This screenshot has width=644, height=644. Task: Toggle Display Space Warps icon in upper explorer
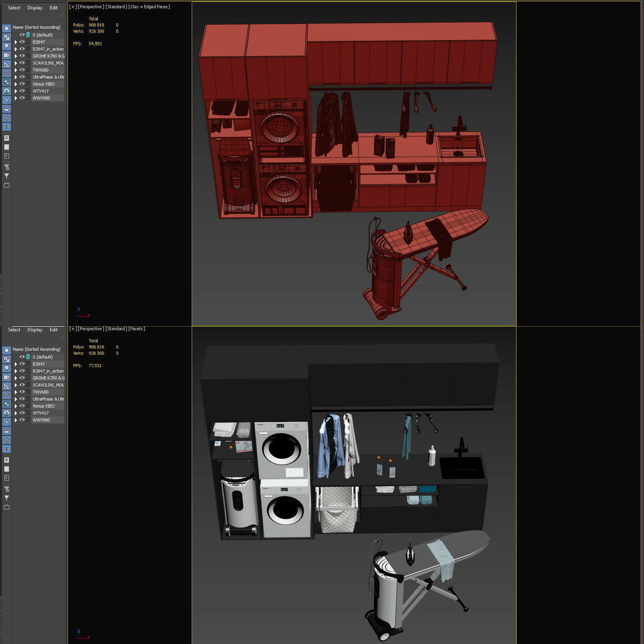7,73
